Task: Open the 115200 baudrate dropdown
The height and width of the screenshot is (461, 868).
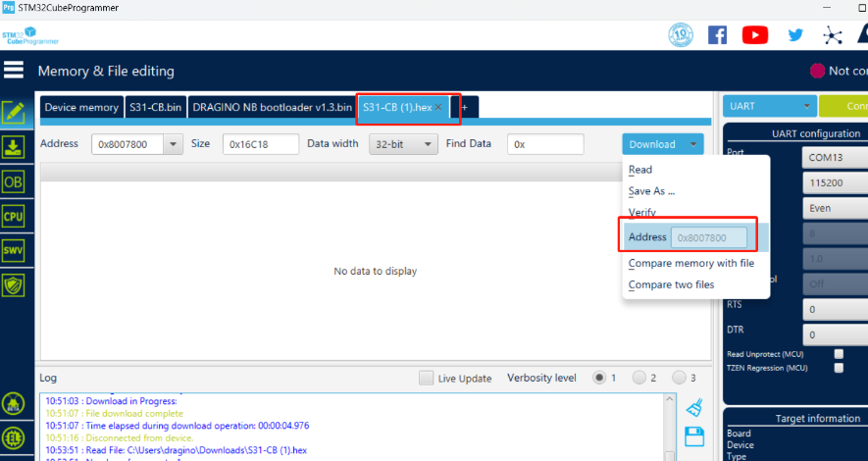Action: (835, 183)
